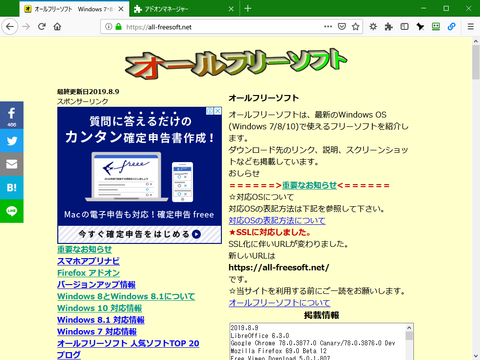The width and height of the screenshot is (480, 360).
Task: Share the page via LINE
Action: 12,211
